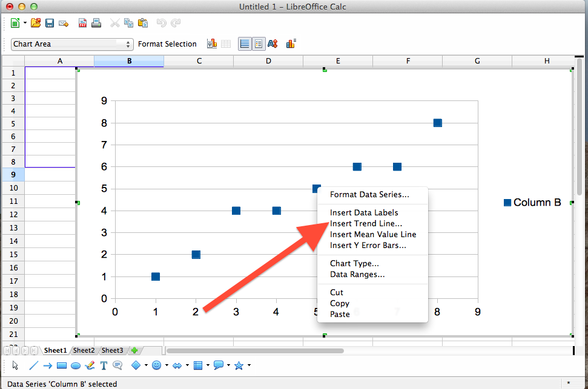Select the Line Ends with Arrow tool
This screenshot has width=588, height=389.
48,365
